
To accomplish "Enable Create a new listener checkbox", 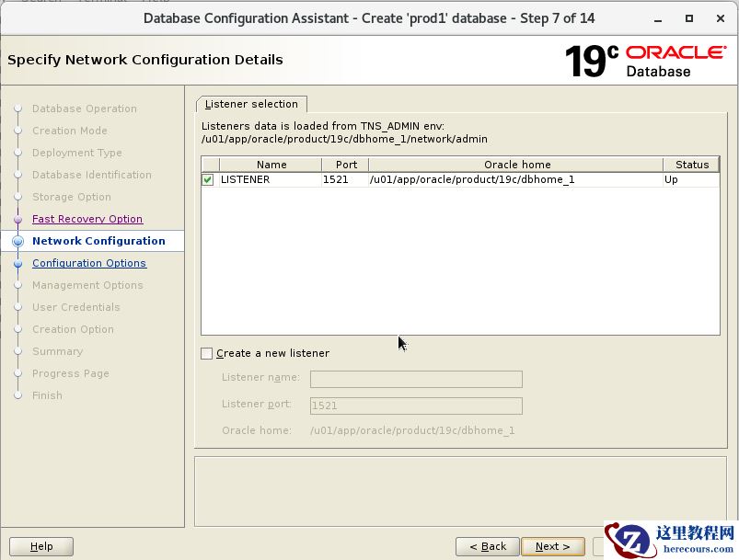I will tap(206, 353).
